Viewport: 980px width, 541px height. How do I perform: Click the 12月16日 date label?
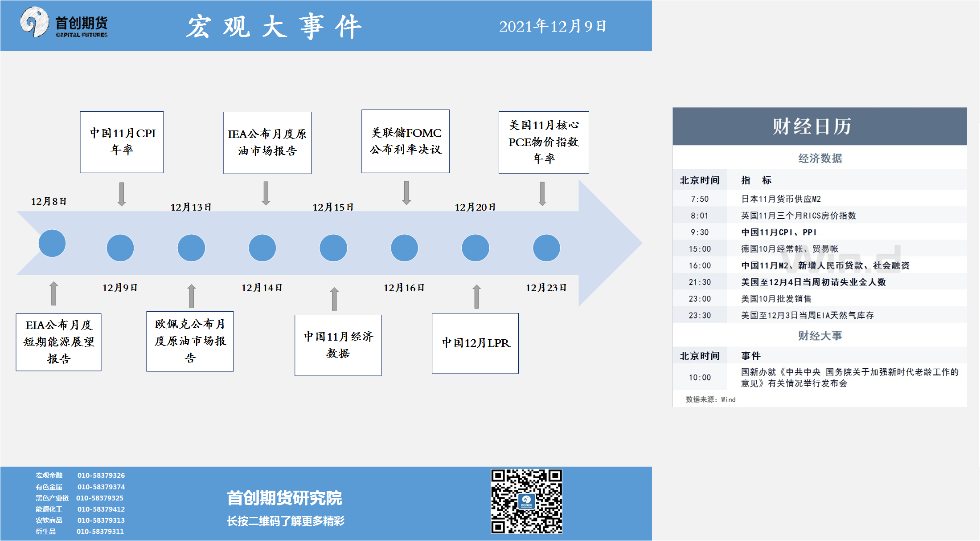point(404,288)
